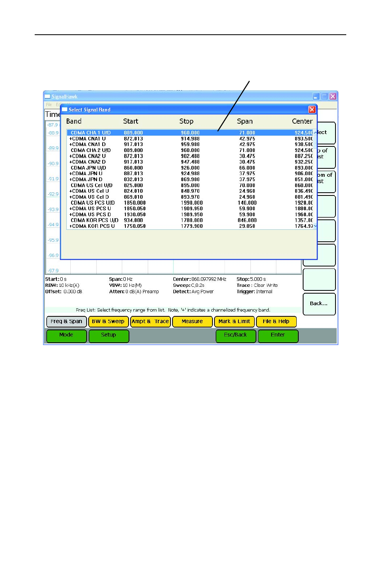
Task: Click the Center column header
Action: 302,121
